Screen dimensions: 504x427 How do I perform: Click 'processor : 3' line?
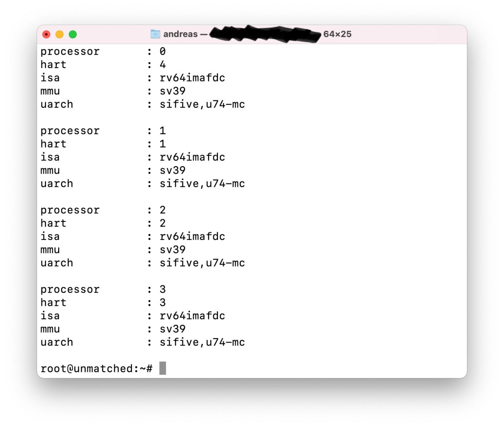[103, 289]
